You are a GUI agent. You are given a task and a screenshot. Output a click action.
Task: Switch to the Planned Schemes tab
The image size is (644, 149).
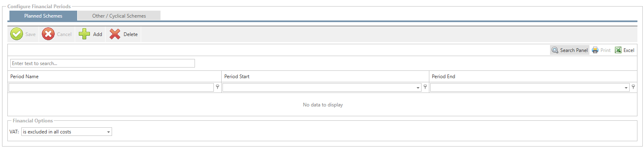tap(43, 16)
